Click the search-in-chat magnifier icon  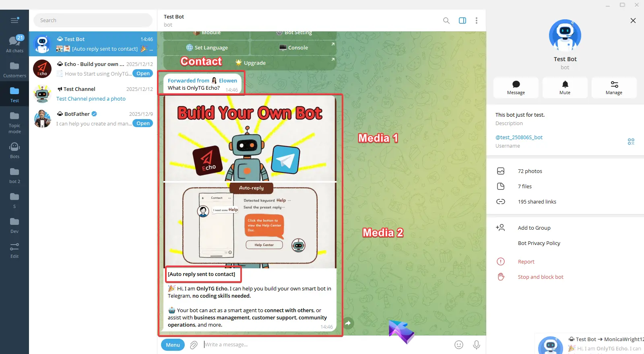pos(446,21)
